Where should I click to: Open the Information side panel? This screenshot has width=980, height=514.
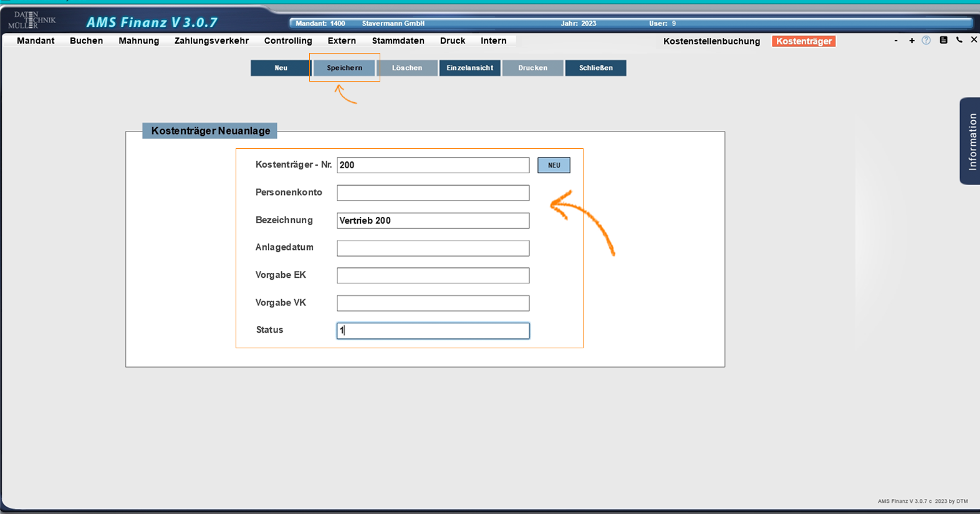[971, 141]
